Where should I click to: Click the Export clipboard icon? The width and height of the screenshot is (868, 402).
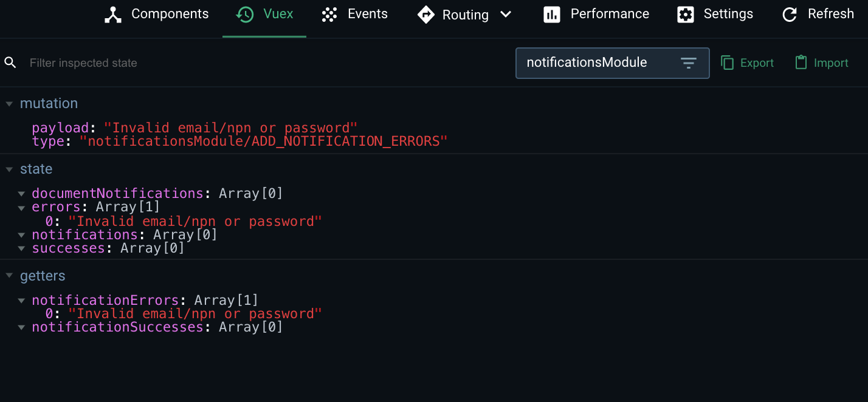click(x=728, y=63)
